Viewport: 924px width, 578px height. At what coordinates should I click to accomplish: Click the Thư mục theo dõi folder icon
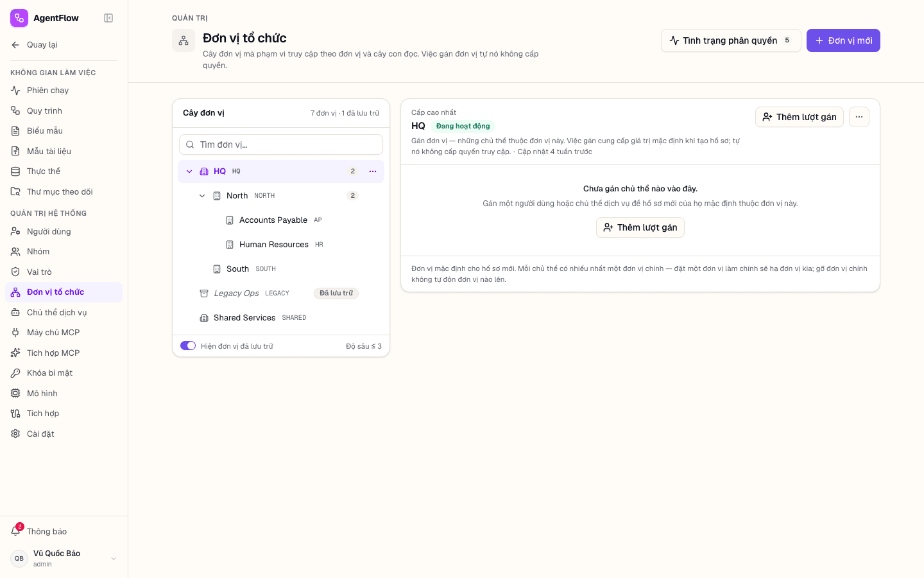pos(15,192)
